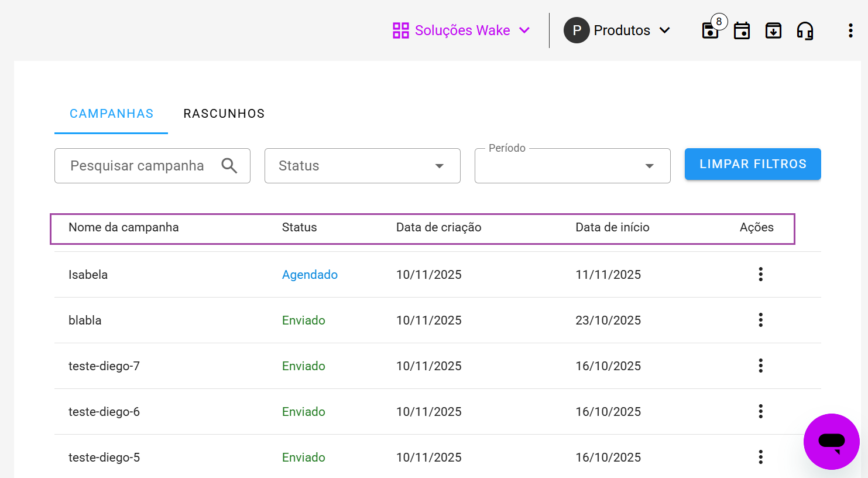This screenshot has width=868, height=478.
Task: Open the calendar event icon in header
Action: click(x=742, y=30)
